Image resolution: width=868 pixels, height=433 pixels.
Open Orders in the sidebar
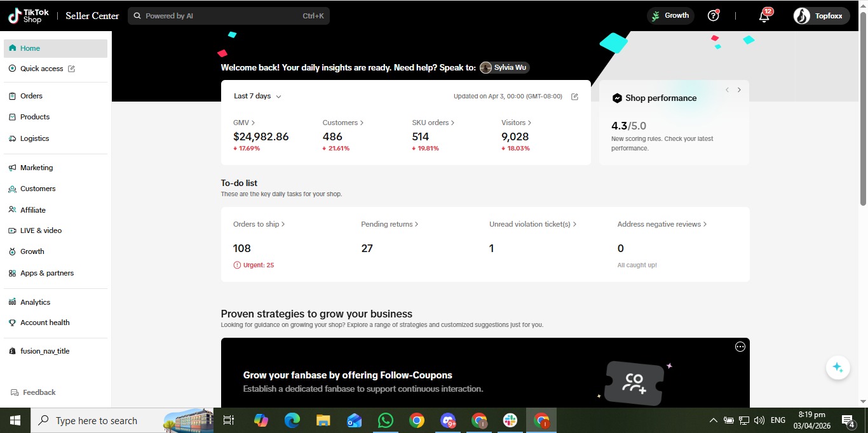(31, 96)
